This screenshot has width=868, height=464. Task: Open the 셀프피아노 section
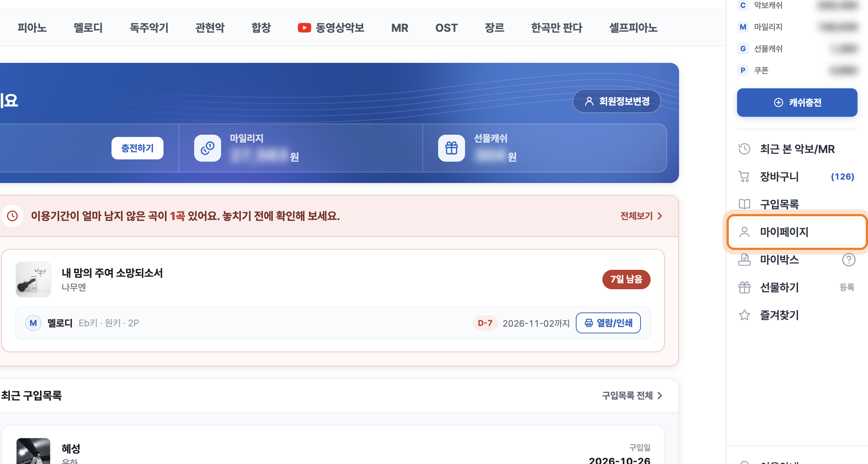click(633, 28)
